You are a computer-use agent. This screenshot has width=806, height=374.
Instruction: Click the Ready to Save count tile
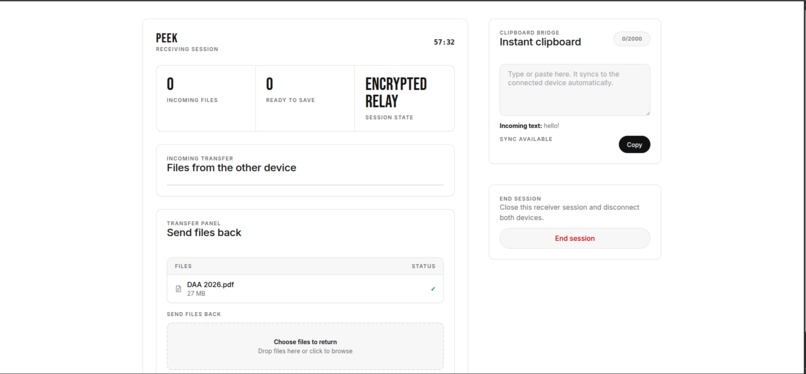(305, 98)
